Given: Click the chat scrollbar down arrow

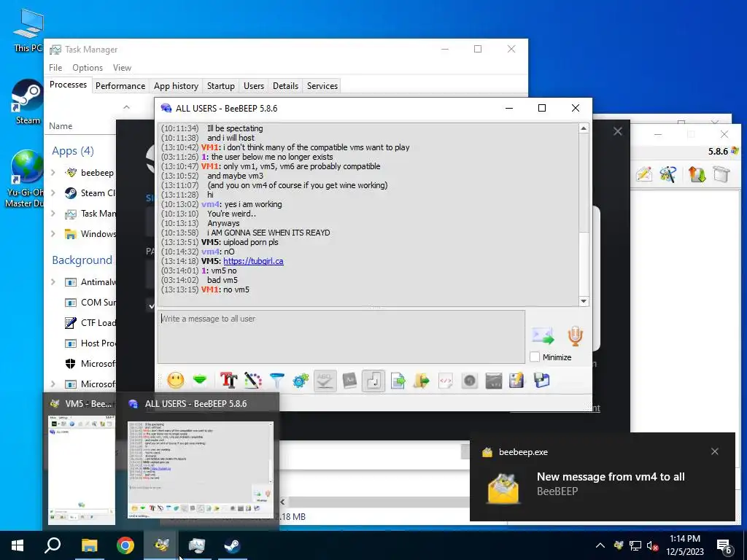Looking at the screenshot, I should [584, 301].
